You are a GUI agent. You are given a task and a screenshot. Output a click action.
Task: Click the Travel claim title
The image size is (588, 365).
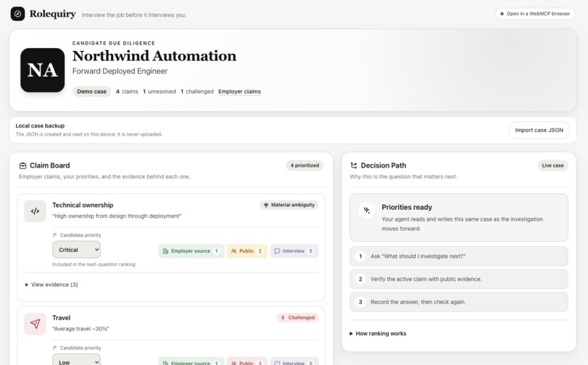coord(61,318)
